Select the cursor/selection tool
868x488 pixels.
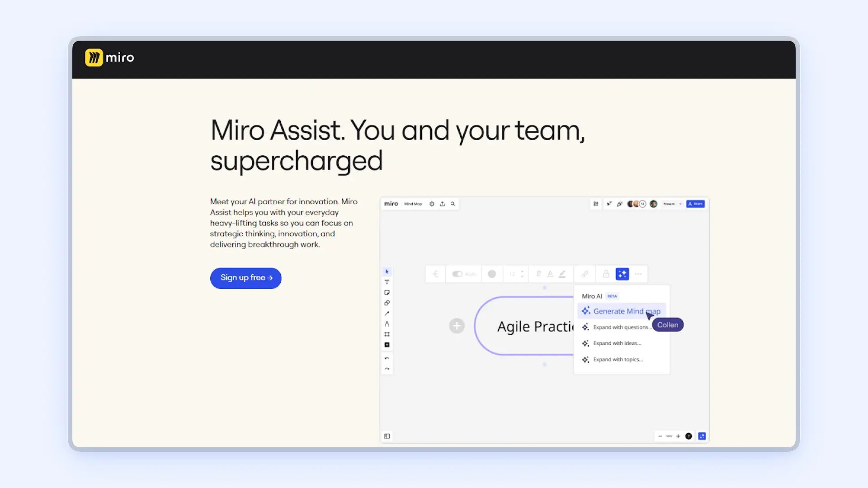pos(387,271)
